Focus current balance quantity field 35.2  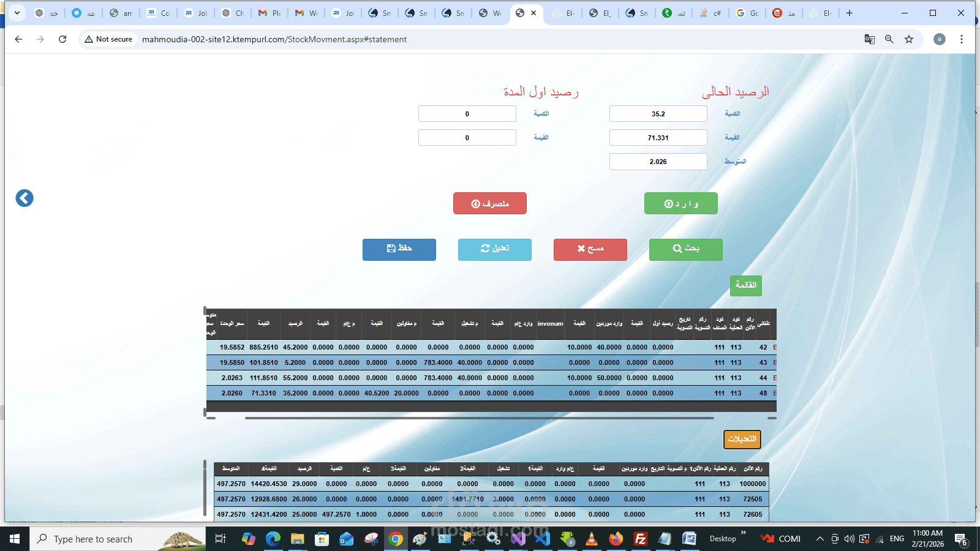point(658,114)
